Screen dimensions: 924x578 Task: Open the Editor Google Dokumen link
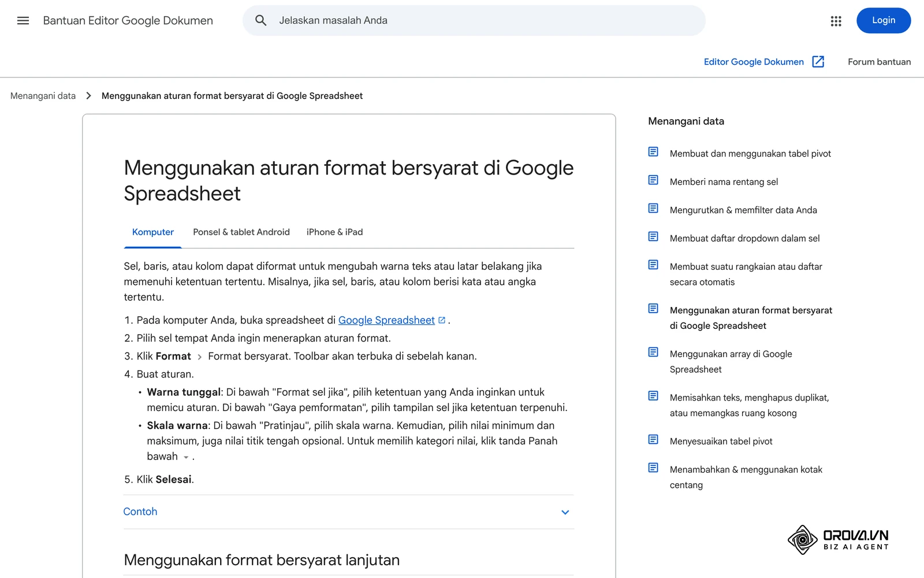754,62
